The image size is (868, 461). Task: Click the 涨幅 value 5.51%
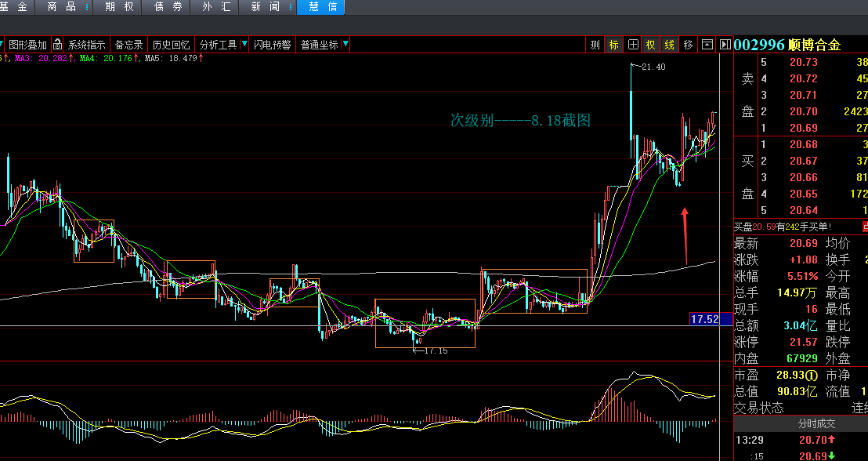803,276
